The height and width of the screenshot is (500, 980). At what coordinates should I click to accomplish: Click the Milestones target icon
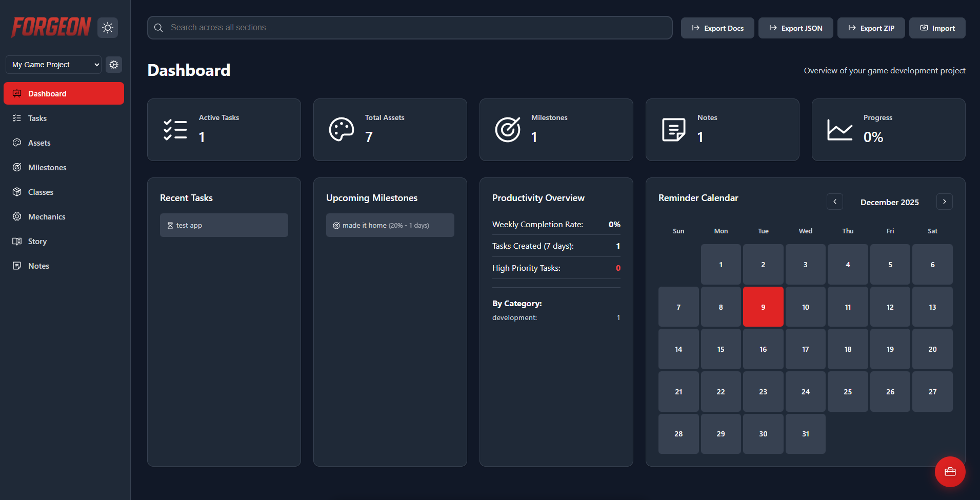pyautogui.click(x=508, y=130)
